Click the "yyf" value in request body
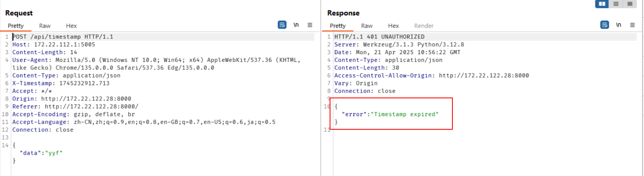Image resolution: width=644 pixels, height=176 pixels. pyautogui.click(x=54, y=153)
